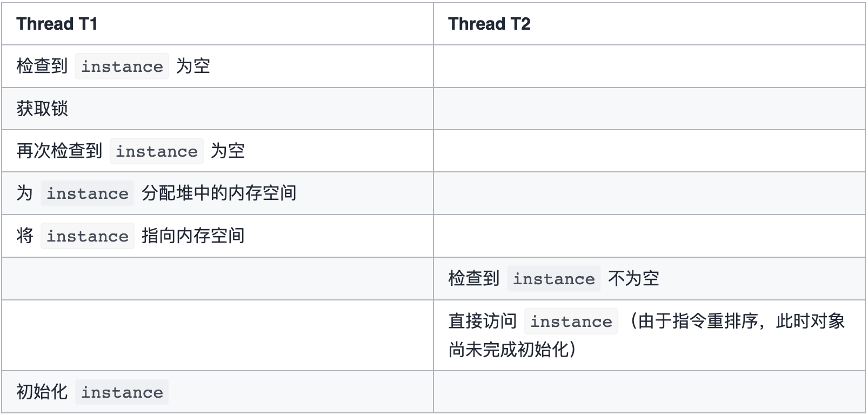868x415 pixels.
Task: Click the "指向内存空间" text
Action: point(193,236)
